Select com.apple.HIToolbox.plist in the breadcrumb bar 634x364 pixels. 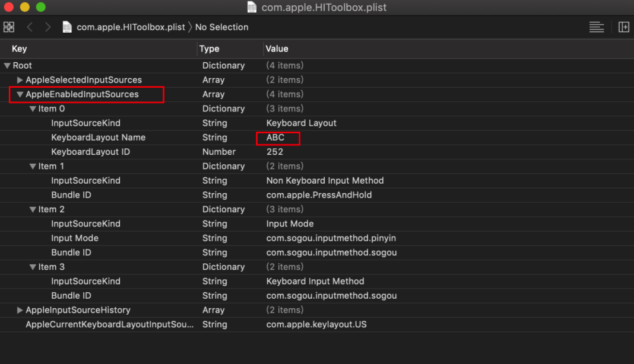tap(131, 27)
